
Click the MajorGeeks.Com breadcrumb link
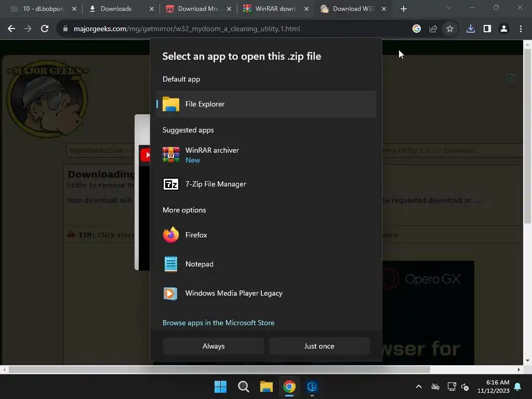(96, 150)
